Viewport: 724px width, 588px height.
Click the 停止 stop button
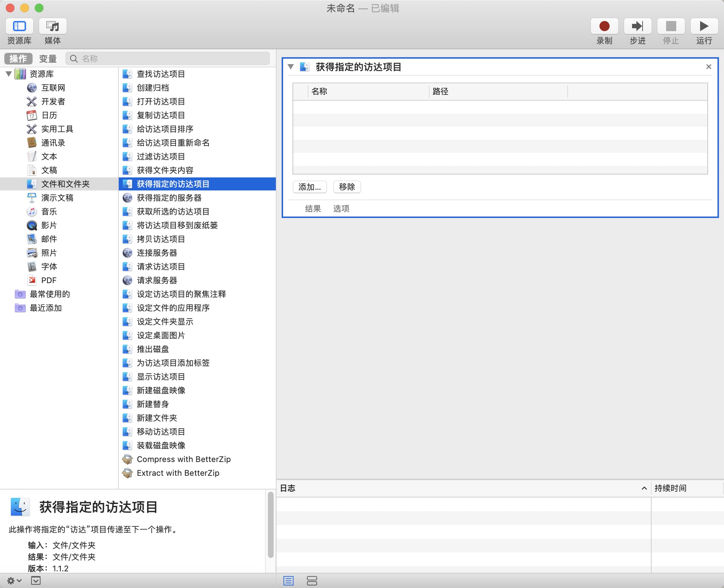click(671, 26)
